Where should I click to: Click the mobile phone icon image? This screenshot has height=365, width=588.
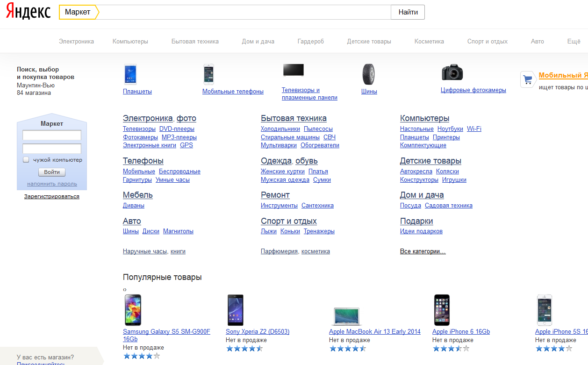(x=208, y=74)
